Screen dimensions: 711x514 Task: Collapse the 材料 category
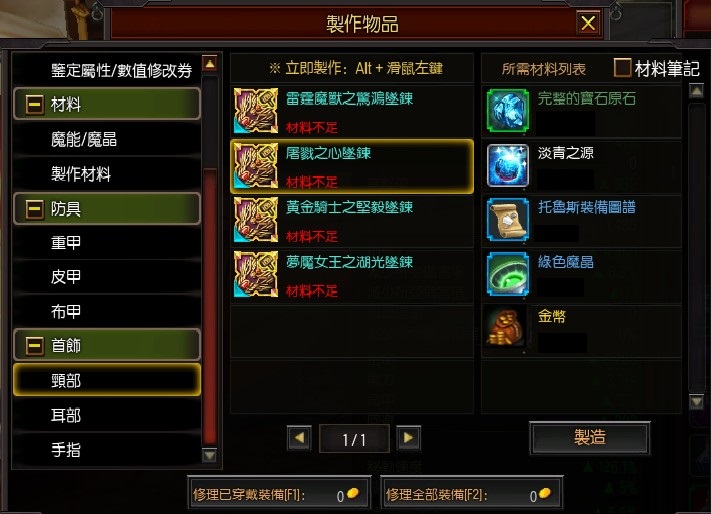coord(35,104)
